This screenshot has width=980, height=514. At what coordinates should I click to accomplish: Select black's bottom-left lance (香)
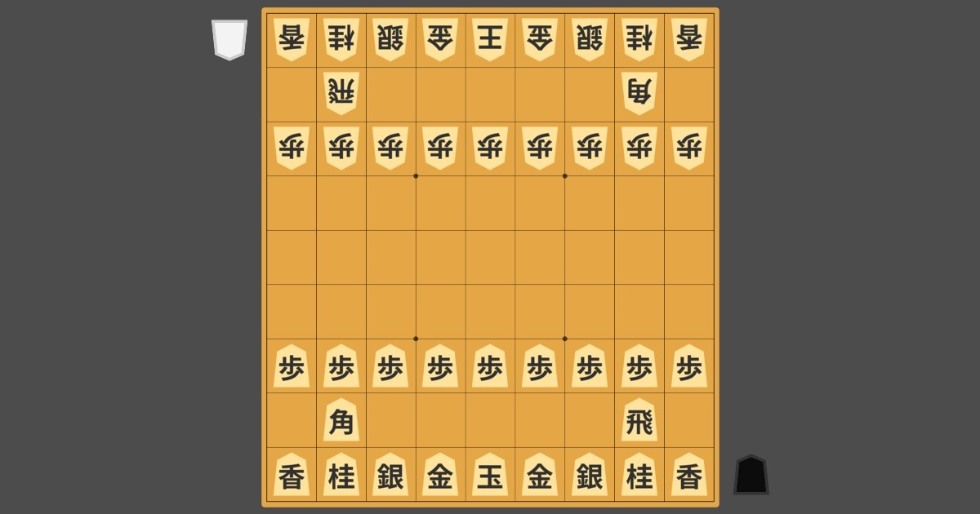click(x=292, y=475)
